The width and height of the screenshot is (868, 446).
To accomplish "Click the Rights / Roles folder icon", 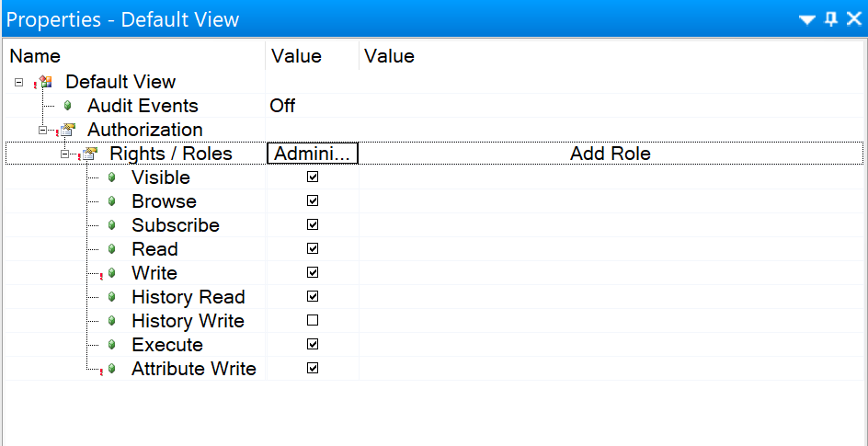I will [x=89, y=154].
